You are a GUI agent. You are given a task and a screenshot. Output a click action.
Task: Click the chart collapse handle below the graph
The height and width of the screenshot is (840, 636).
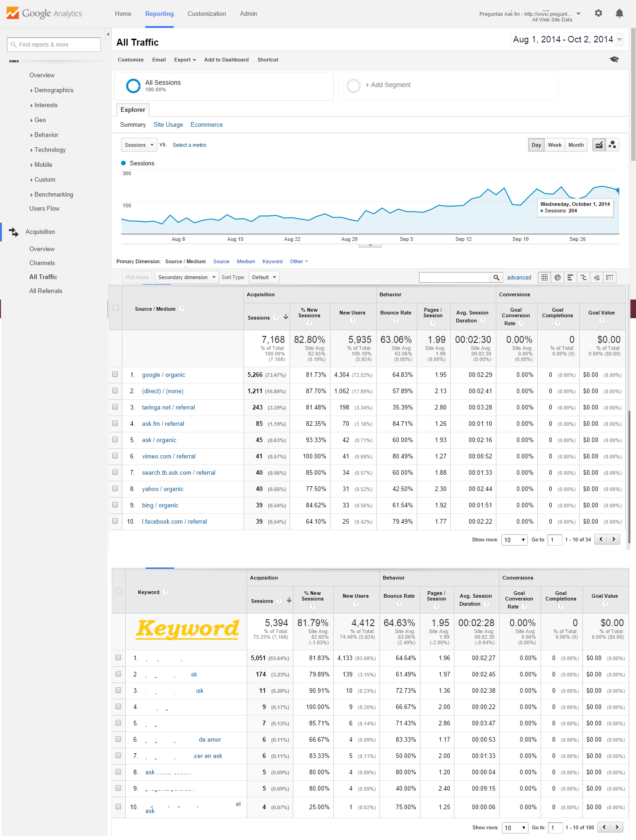tap(370, 246)
